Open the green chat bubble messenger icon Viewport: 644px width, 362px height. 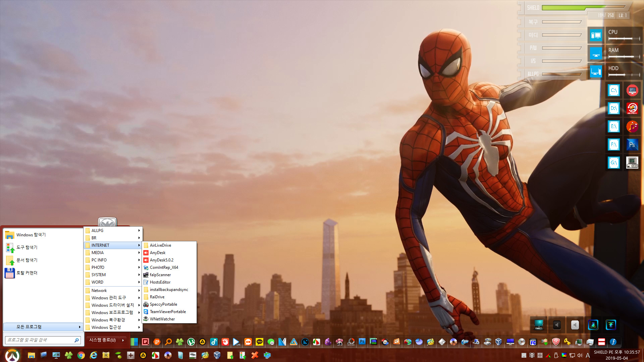tap(271, 342)
